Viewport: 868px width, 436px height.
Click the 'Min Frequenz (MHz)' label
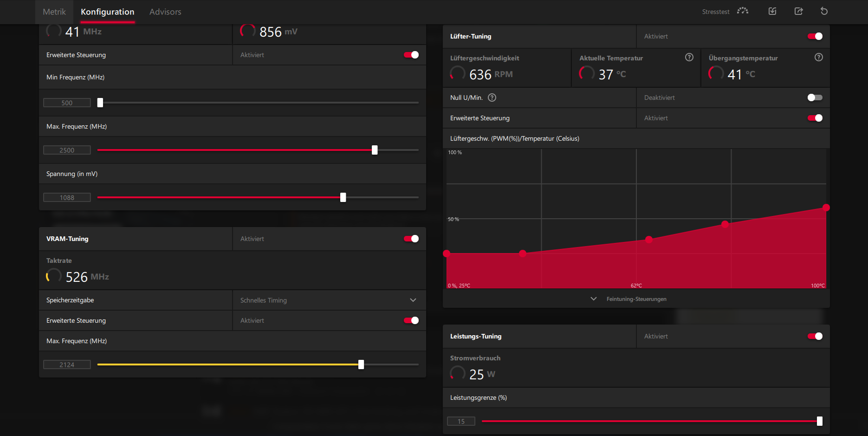76,77
